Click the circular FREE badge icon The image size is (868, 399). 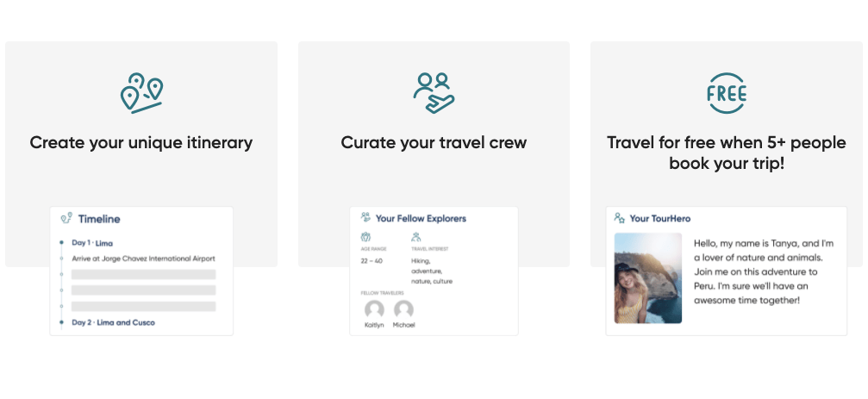[x=727, y=93]
